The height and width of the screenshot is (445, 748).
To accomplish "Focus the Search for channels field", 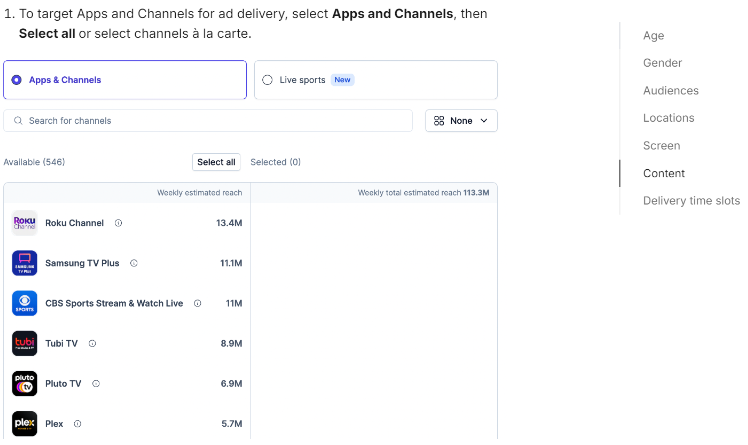I will 208,121.
